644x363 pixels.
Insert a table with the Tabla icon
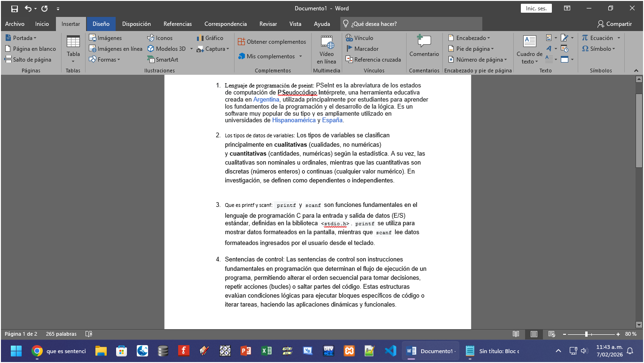[73, 48]
